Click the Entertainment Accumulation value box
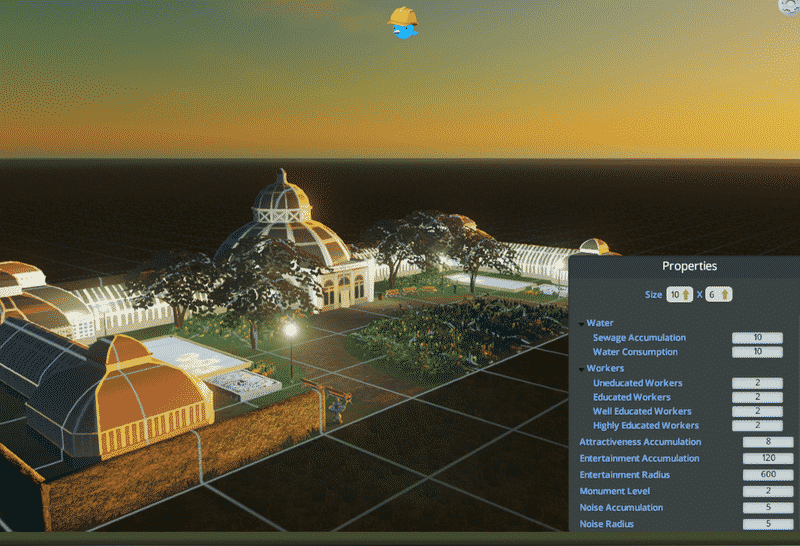Viewport: 800px width, 546px height. (768, 458)
